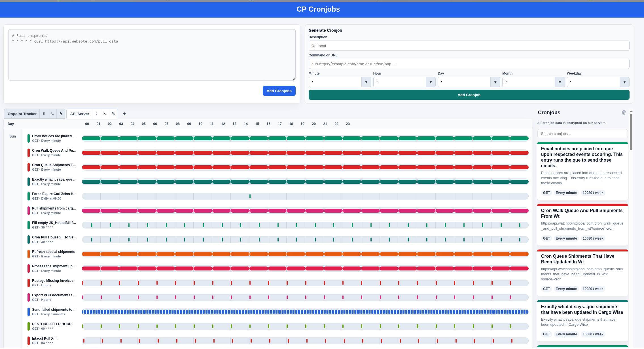Open terminal icon on Onpoint Tracker tab
Screen dimensions: 644x349
tap(52, 114)
